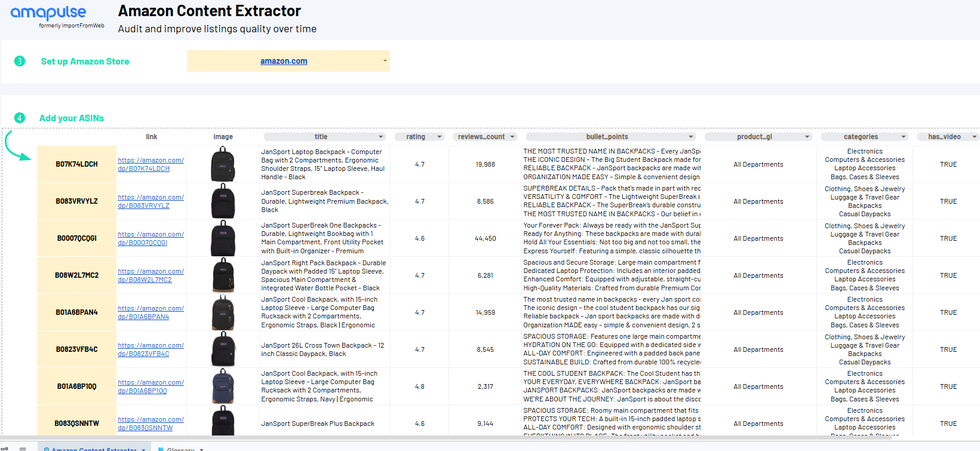Screen dimensions: 980x451
Task: Open the has_video column filter dropdown
Action: tap(975, 137)
